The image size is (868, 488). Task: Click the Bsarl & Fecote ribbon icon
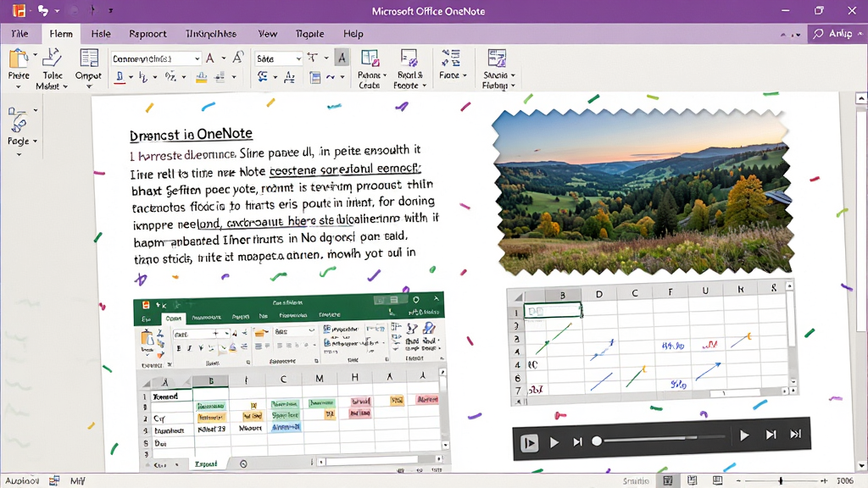tap(409, 58)
